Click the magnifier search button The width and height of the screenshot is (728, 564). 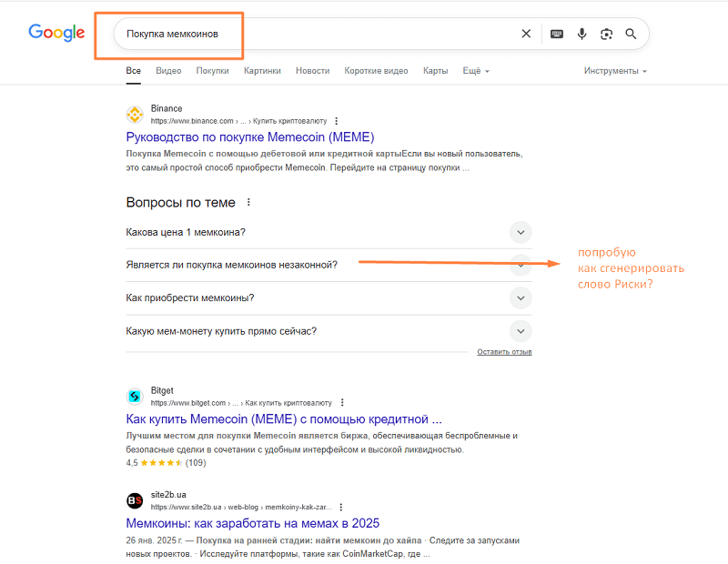(631, 34)
